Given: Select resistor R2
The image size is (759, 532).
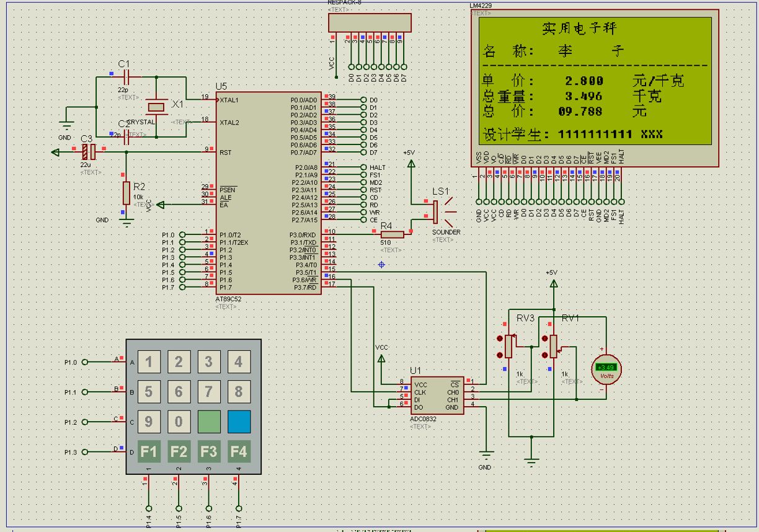Looking at the screenshot, I should [x=126, y=193].
